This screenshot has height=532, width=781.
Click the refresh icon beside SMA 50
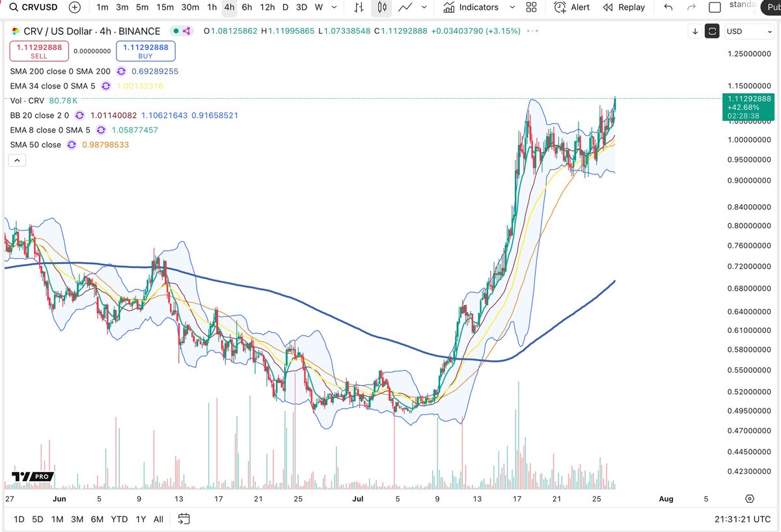[71, 144]
